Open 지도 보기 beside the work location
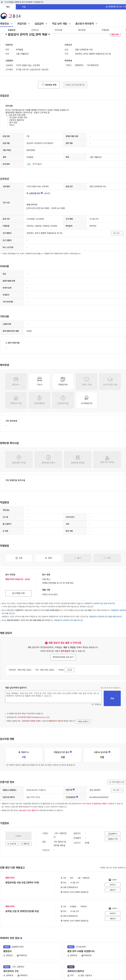 (x=117, y=233)
